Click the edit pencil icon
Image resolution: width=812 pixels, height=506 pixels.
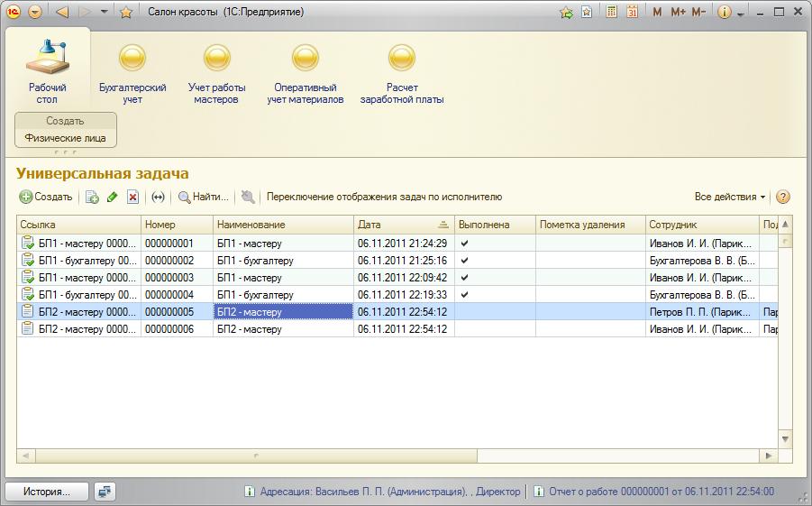[112, 197]
